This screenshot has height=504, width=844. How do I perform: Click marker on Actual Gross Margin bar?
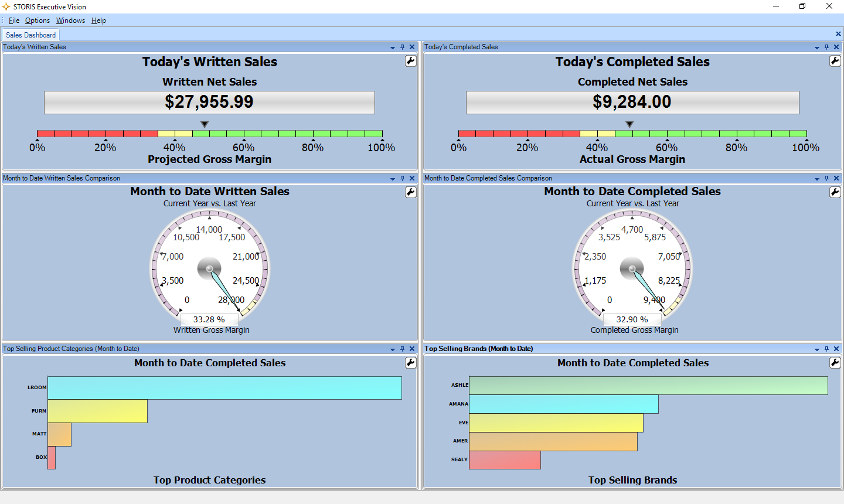coord(629,124)
